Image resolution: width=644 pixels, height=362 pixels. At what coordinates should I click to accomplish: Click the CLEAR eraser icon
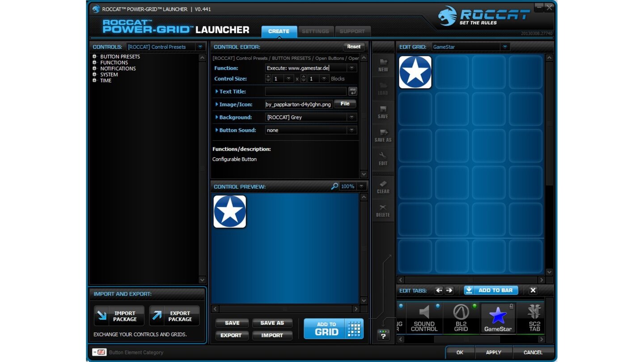383,187
